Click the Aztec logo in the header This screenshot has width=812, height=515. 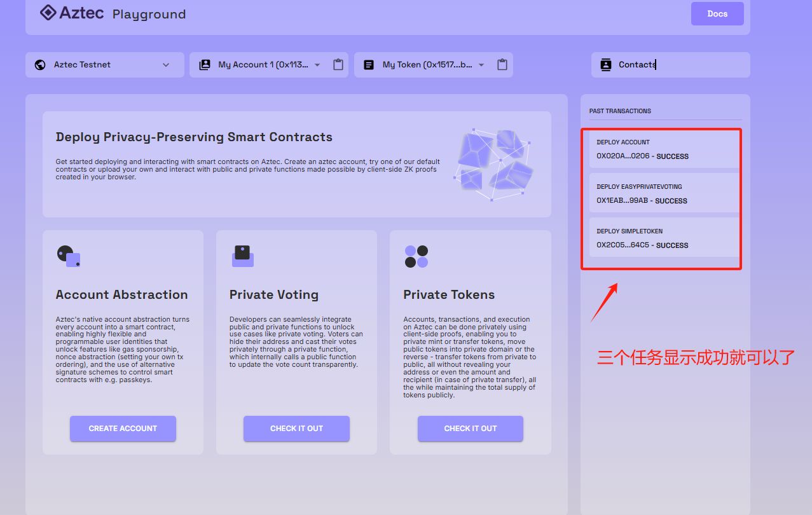click(x=72, y=13)
